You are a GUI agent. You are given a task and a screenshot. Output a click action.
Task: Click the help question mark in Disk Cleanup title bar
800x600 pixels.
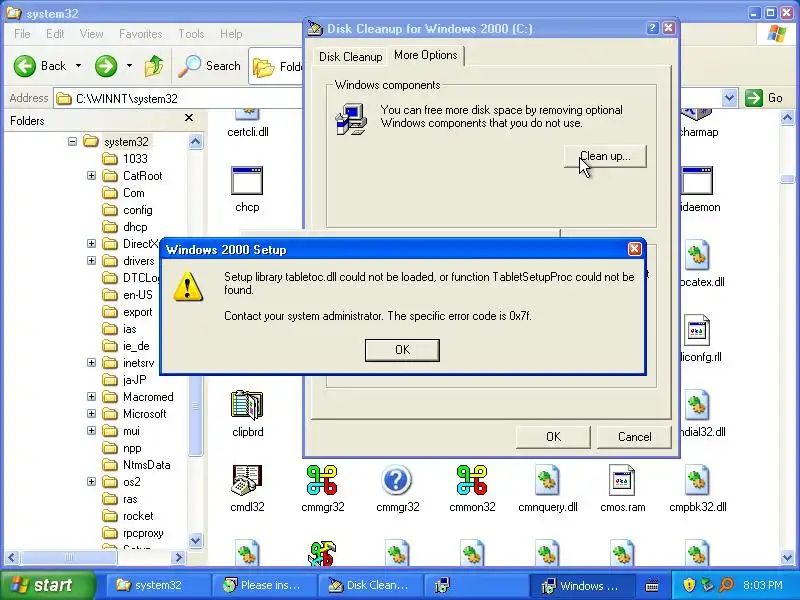click(652, 28)
